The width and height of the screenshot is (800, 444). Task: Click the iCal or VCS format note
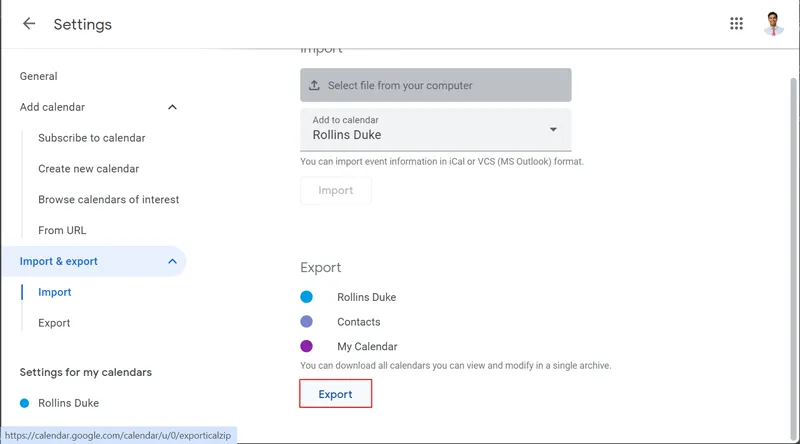point(442,162)
